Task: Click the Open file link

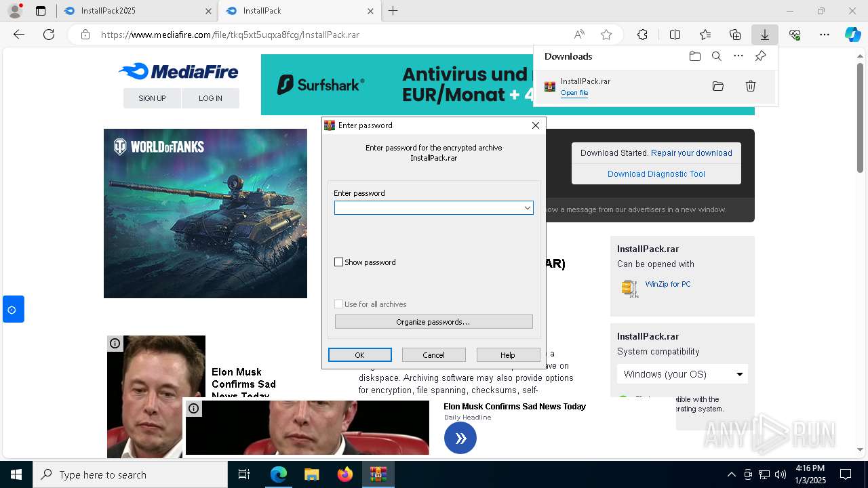Action: (x=574, y=93)
